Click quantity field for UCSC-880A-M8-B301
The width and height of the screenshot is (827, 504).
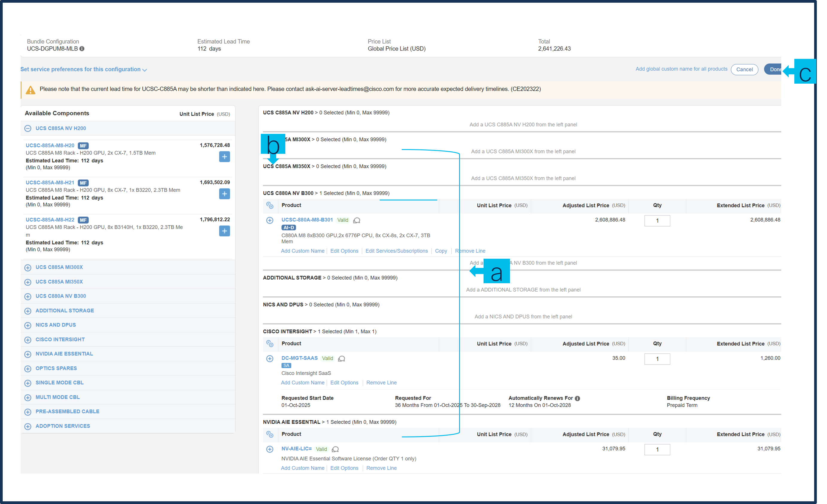pyautogui.click(x=657, y=221)
